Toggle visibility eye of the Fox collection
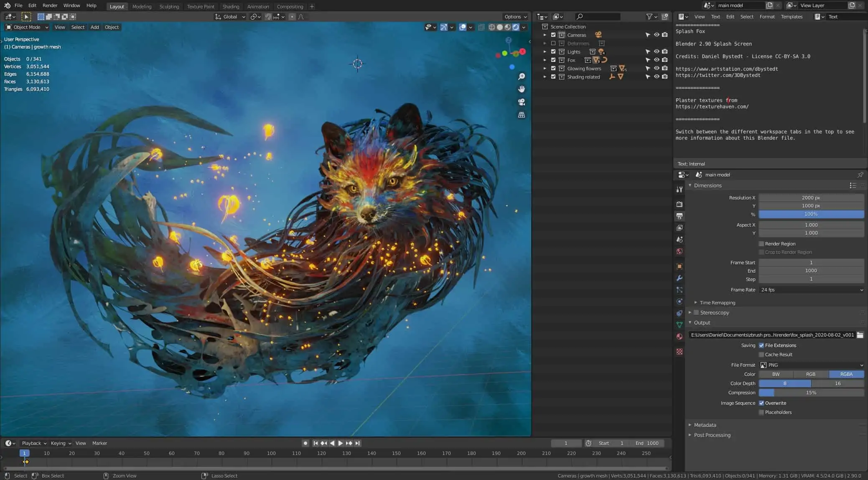Viewport: 868px width, 480px height. click(x=657, y=60)
